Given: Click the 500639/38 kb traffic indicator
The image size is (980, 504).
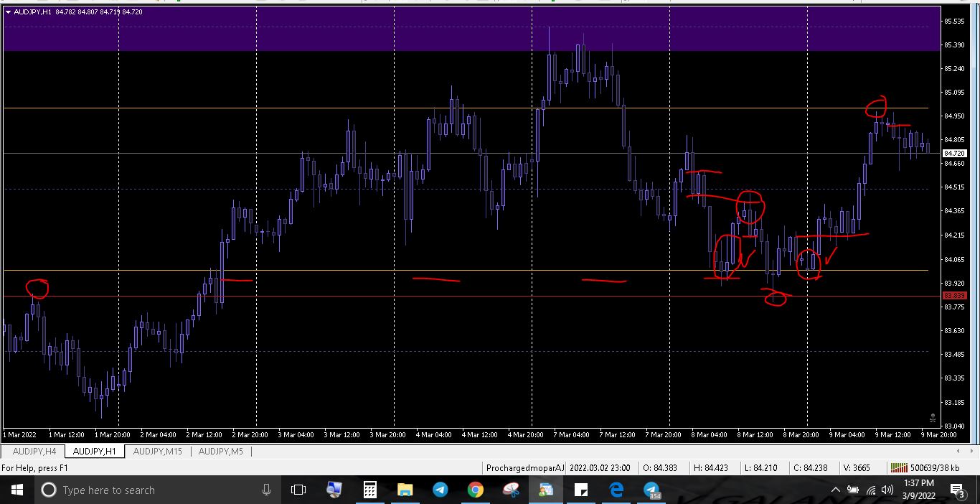Looking at the screenshot, I should [935, 467].
